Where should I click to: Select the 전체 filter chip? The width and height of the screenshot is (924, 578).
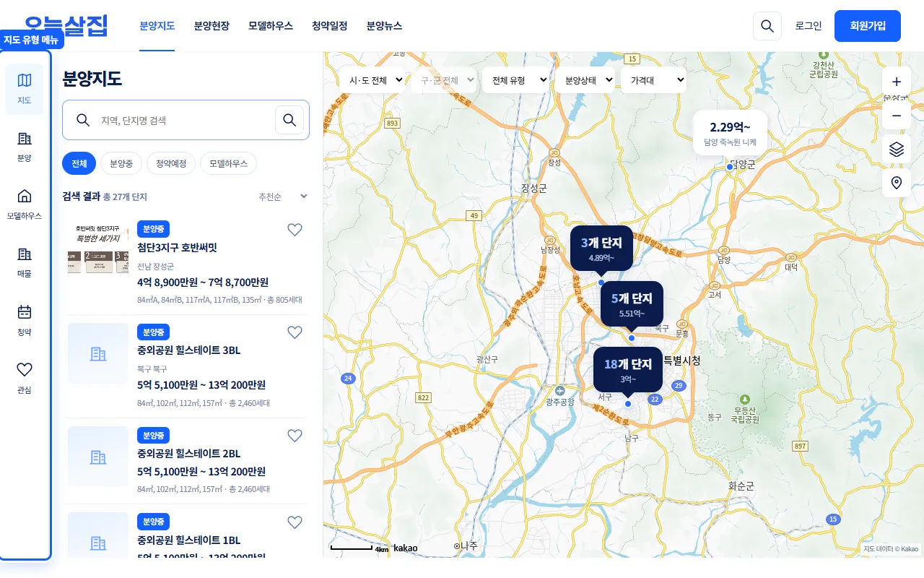(x=79, y=163)
